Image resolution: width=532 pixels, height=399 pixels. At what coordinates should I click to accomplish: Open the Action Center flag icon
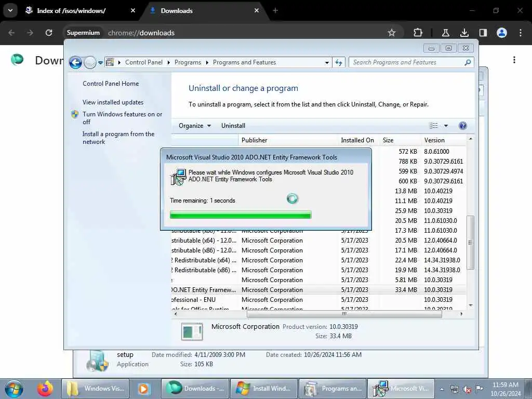pyautogui.click(x=479, y=389)
